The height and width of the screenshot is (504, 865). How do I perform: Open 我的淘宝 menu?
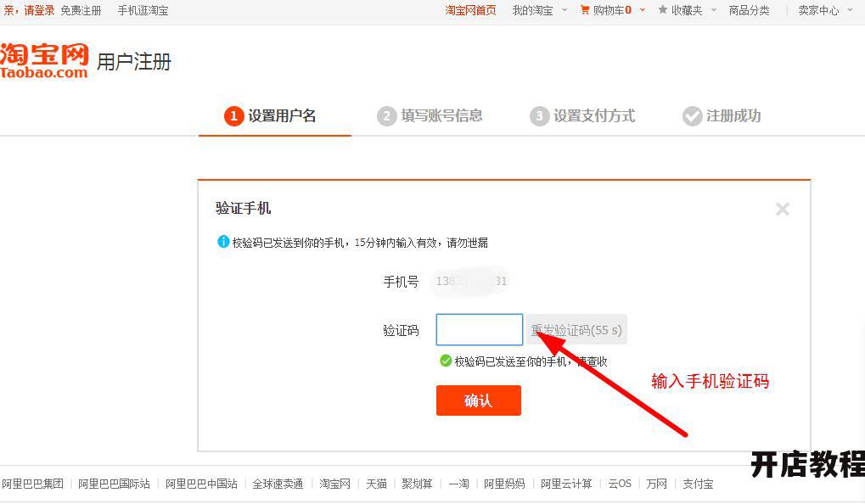coord(532,10)
